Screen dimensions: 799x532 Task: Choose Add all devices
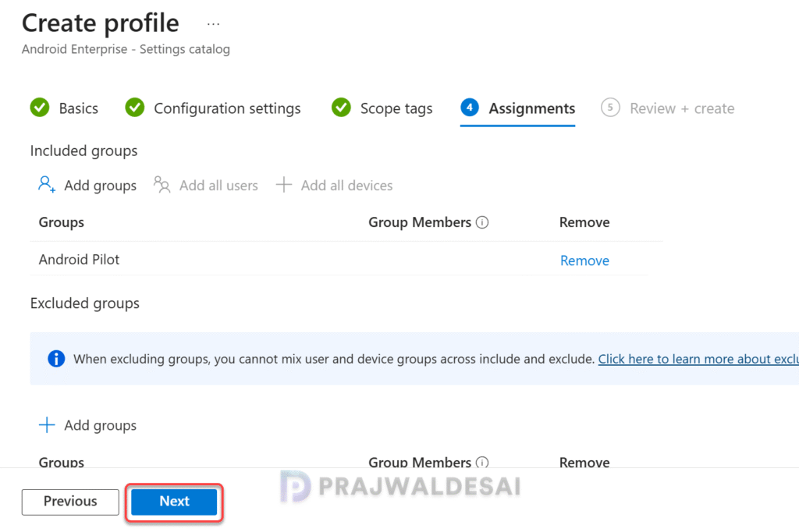point(334,185)
